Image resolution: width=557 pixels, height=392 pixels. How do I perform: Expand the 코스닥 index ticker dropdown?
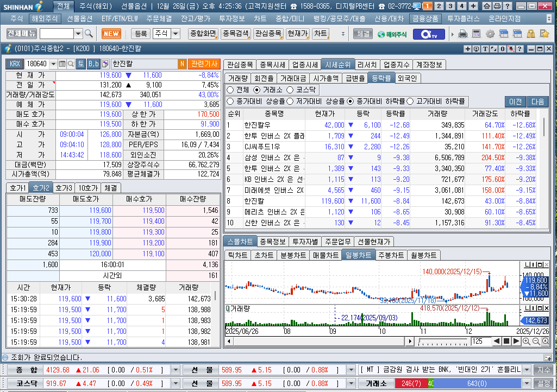click(x=176, y=383)
